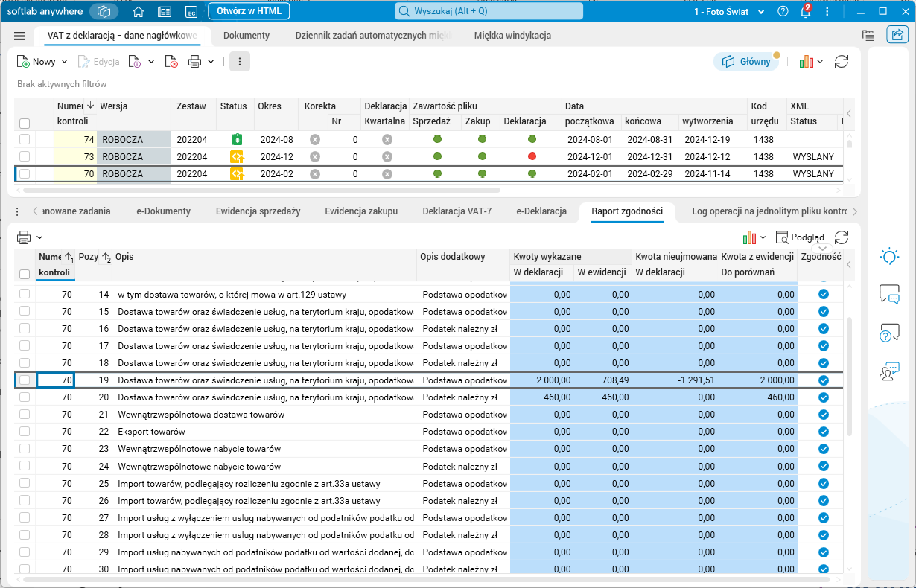The width and height of the screenshot is (916, 588).
Task: Tick the checkbox for control number 74 row
Action: [25, 139]
